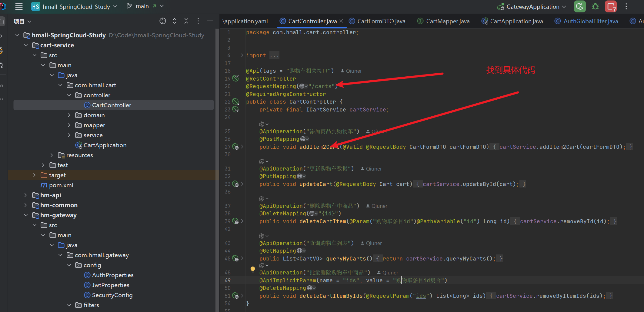The image size is (644, 312).
Task: Click the yellow lightbulb quick-fix icon
Action: tap(252, 269)
